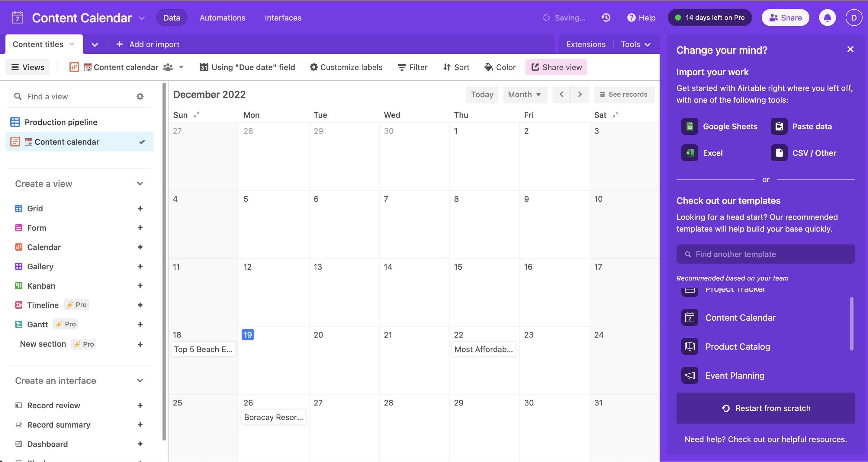Click the Restart from scratch button
This screenshot has width=868, height=462.
767,408
